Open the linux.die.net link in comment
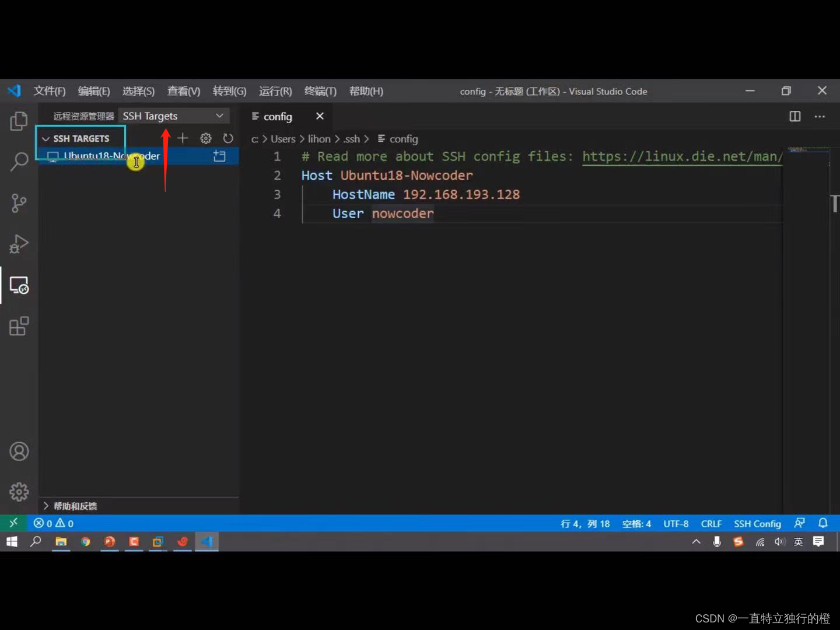The width and height of the screenshot is (840, 630). [682, 156]
